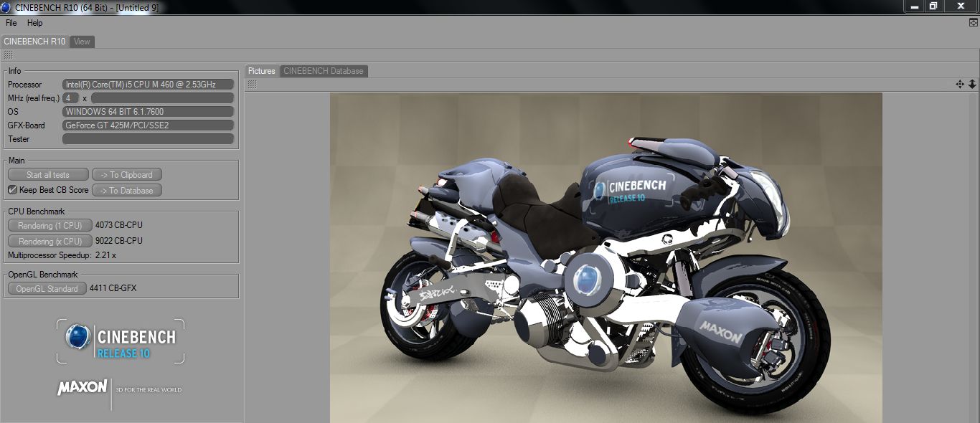Select the Pictures tab
Viewport: 980px width, 423px height.
point(262,71)
